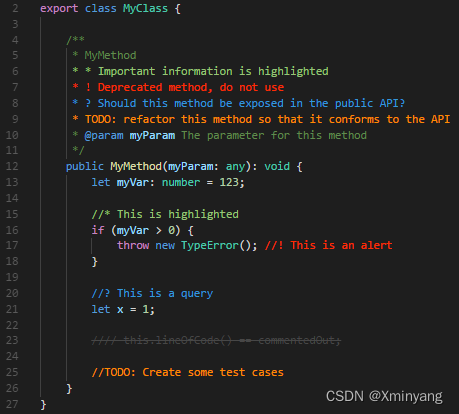Click 'myVar' on line 13

tap(132, 182)
